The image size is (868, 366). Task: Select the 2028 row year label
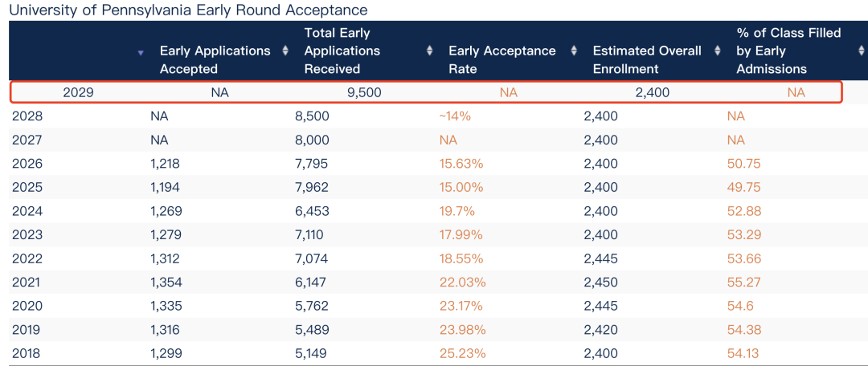(27, 116)
